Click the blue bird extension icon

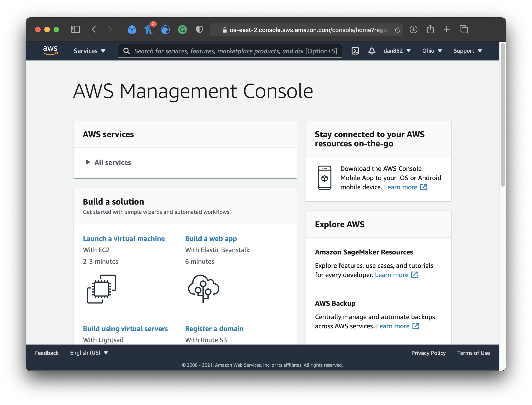pyautogui.click(x=165, y=30)
